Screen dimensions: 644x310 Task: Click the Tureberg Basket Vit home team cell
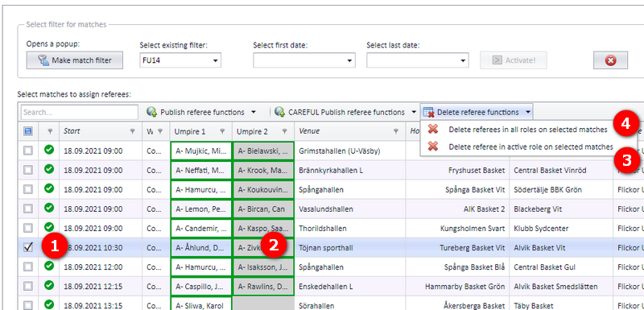pyautogui.click(x=457, y=247)
